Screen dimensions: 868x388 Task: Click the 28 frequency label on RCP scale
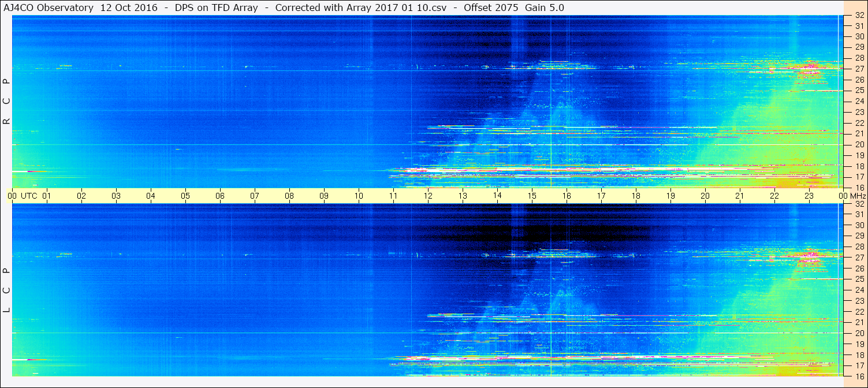pos(859,57)
